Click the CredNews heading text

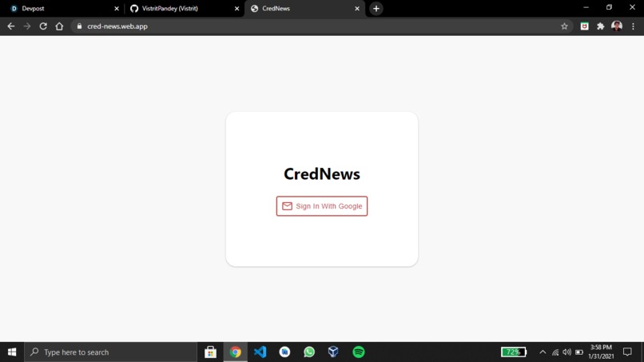click(321, 174)
